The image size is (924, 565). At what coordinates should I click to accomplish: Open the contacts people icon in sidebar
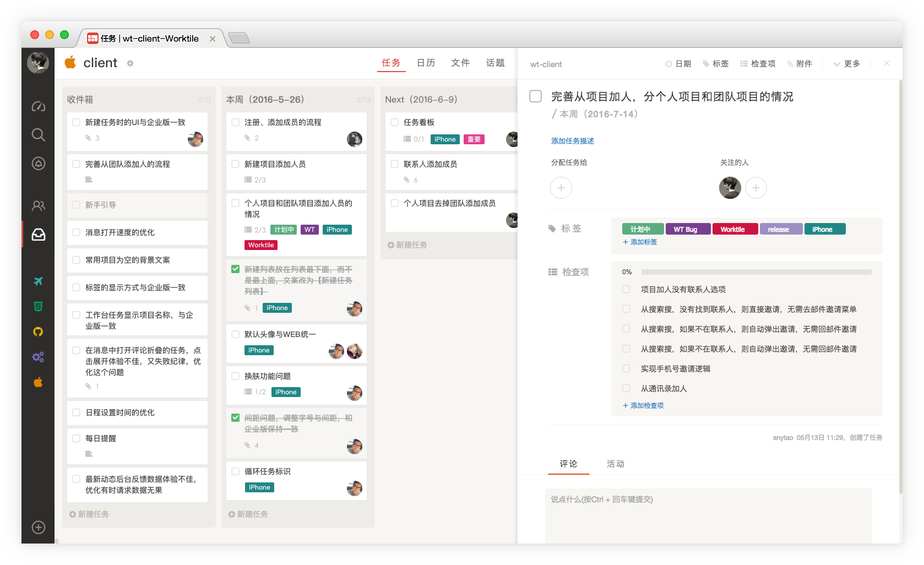(x=38, y=206)
